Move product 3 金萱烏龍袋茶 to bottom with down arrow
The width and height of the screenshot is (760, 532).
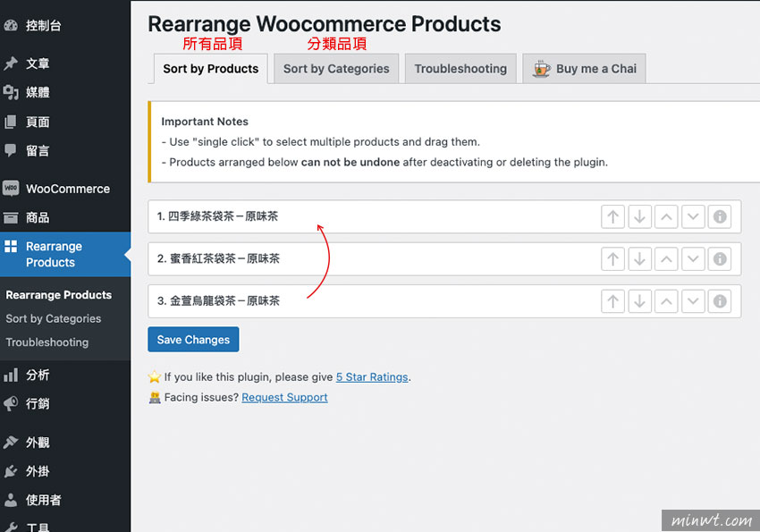pos(639,301)
